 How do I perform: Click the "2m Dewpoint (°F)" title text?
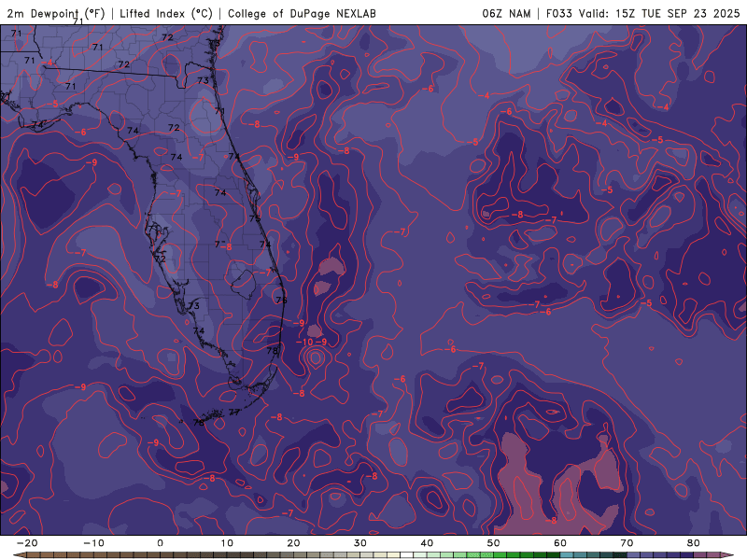pyautogui.click(x=56, y=13)
